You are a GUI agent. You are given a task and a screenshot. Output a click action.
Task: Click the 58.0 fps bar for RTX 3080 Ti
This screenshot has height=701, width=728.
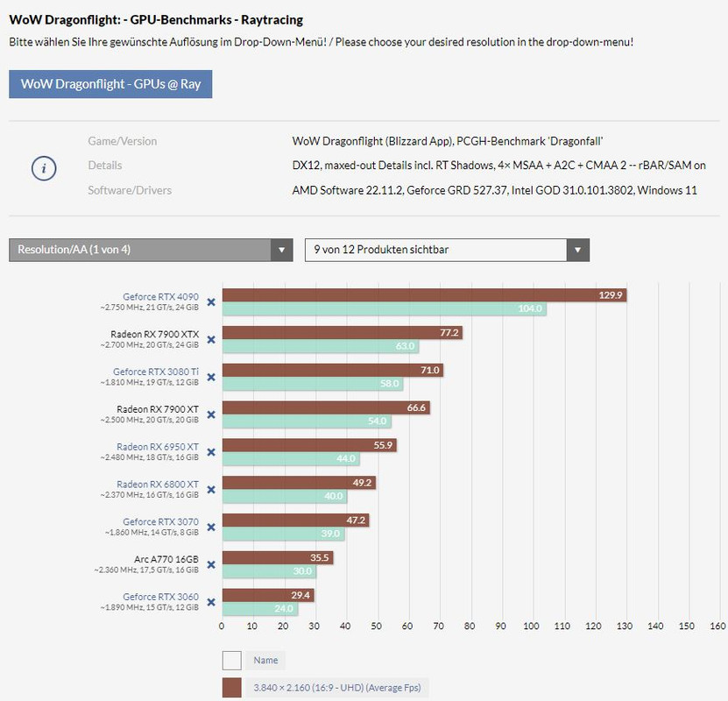point(313,384)
